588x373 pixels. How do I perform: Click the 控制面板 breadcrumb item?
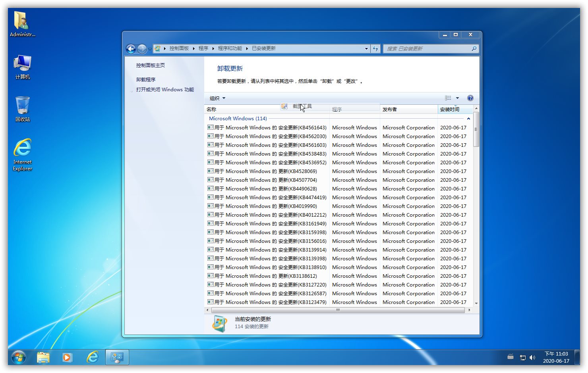pyautogui.click(x=179, y=48)
